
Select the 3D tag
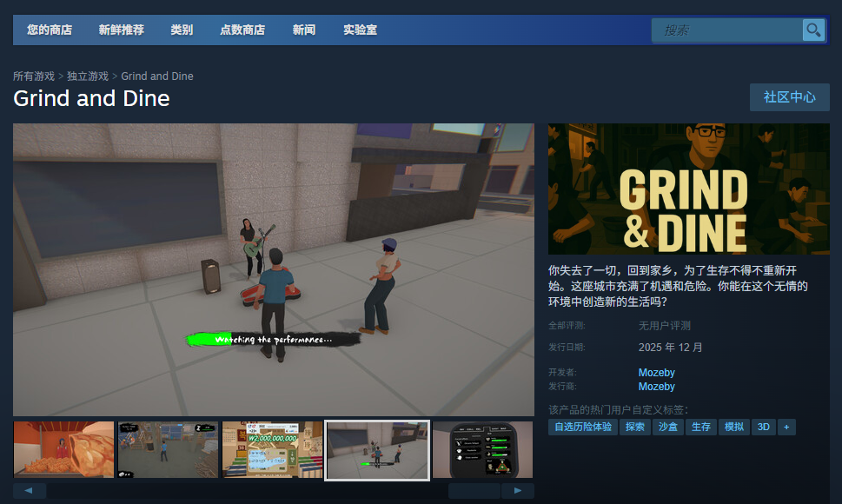762,427
